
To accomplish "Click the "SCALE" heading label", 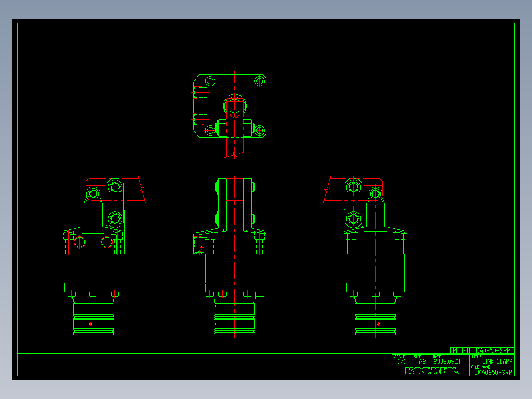I will click(x=399, y=357).
